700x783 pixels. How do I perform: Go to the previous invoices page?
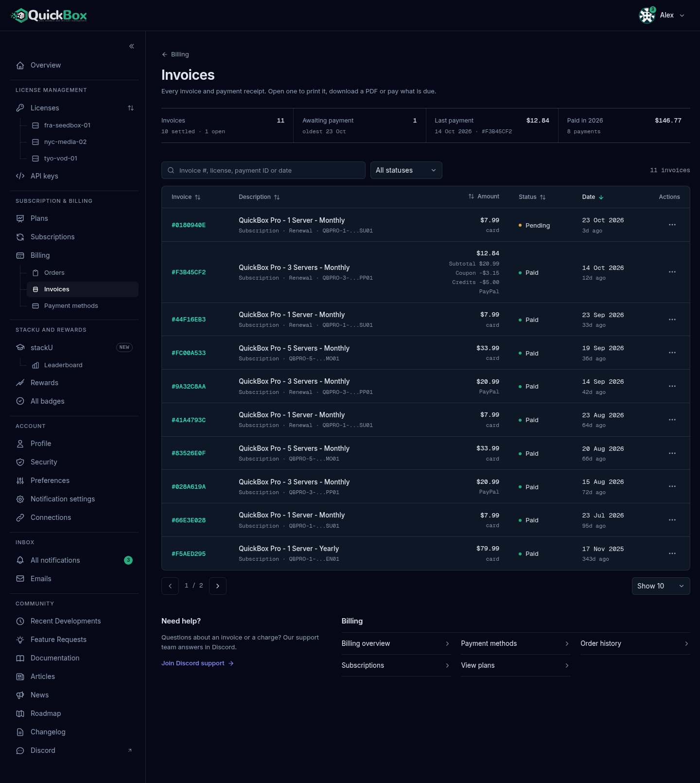(x=170, y=586)
